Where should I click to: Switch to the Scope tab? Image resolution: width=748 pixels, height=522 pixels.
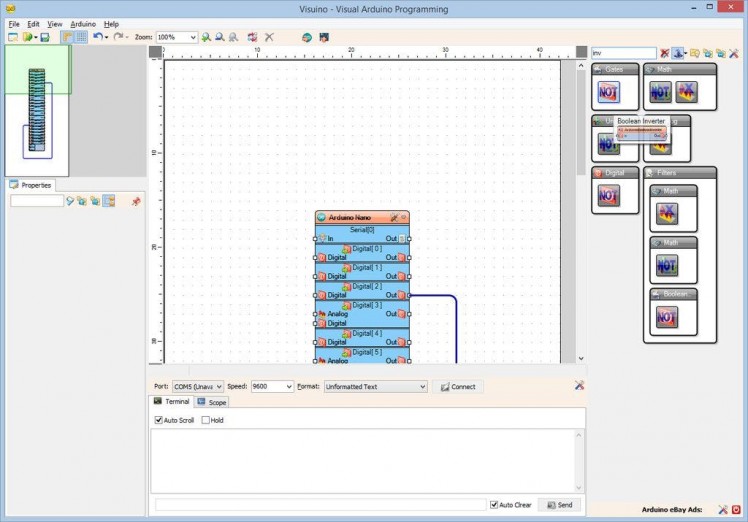click(212, 402)
